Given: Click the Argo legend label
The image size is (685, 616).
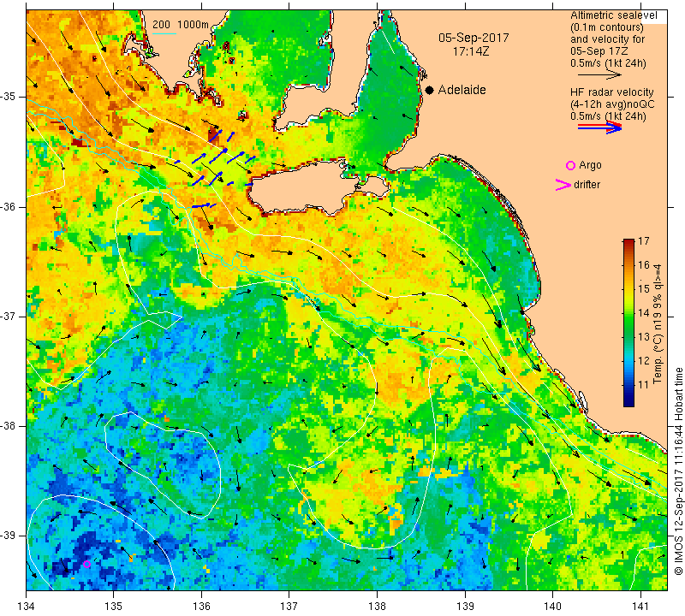Looking at the screenshot, I should 590,165.
